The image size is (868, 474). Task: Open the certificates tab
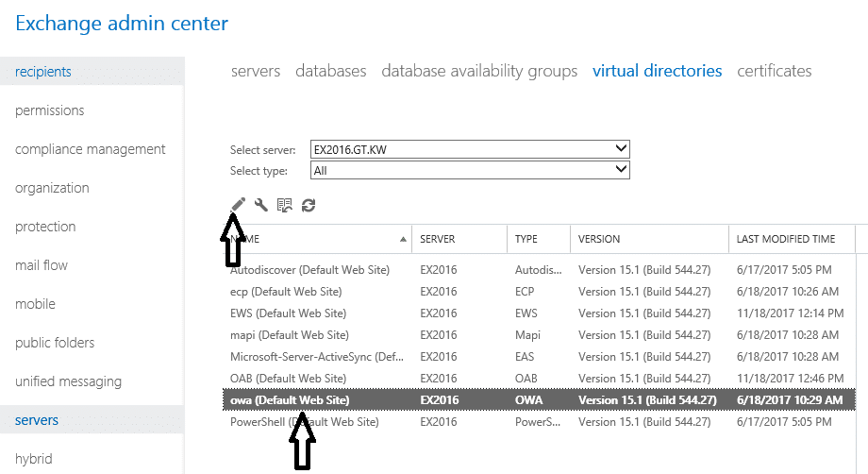pyautogui.click(x=775, y=71)
